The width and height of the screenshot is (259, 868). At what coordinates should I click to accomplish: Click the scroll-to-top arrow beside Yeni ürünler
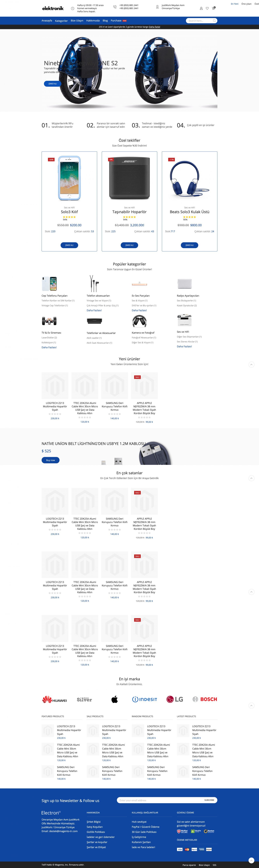[x=251, y=365]
